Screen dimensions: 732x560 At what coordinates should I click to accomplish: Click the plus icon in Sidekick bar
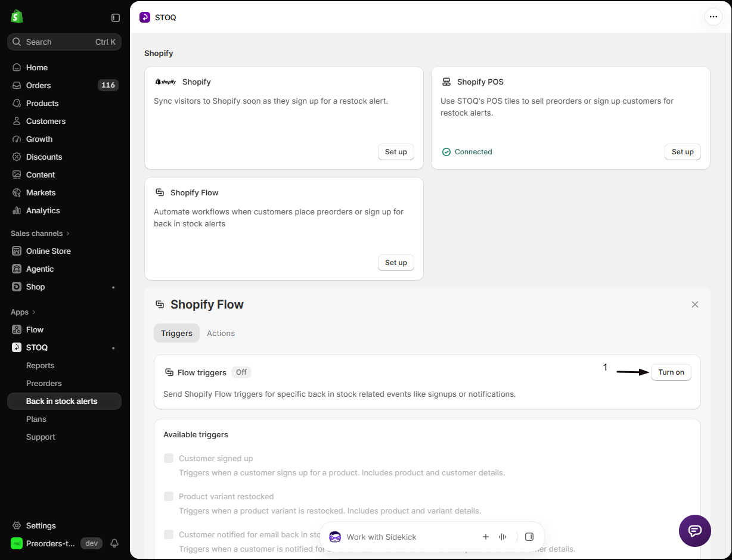pyautogui.click(x=486, y=537)
